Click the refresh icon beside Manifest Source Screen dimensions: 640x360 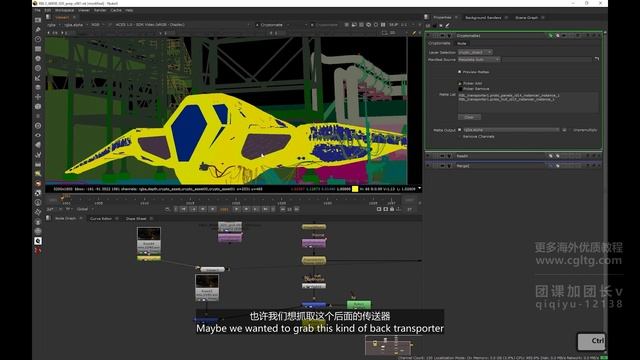point(597,59)
